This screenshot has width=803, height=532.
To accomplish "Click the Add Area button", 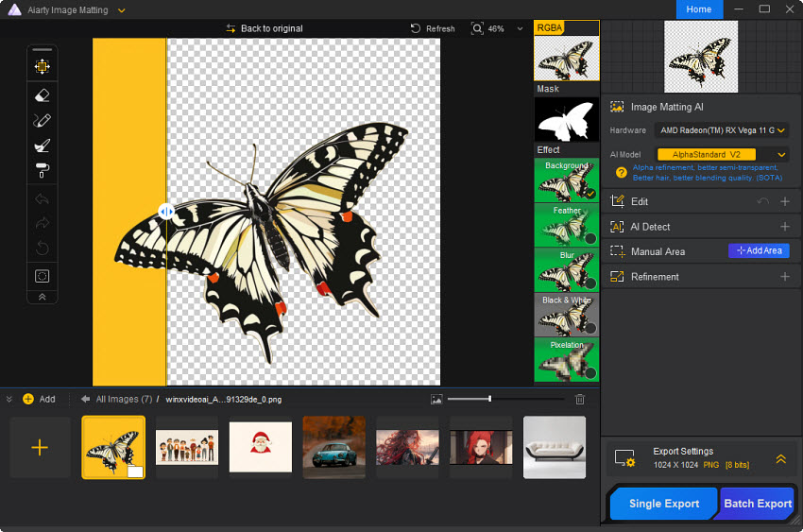I will pyautogui.click(x=759, y=251).
